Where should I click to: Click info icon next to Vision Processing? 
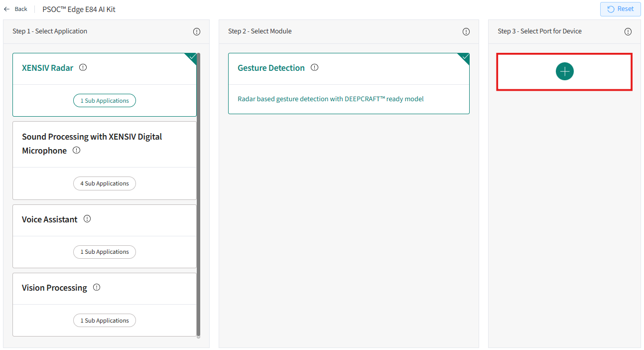97,287
